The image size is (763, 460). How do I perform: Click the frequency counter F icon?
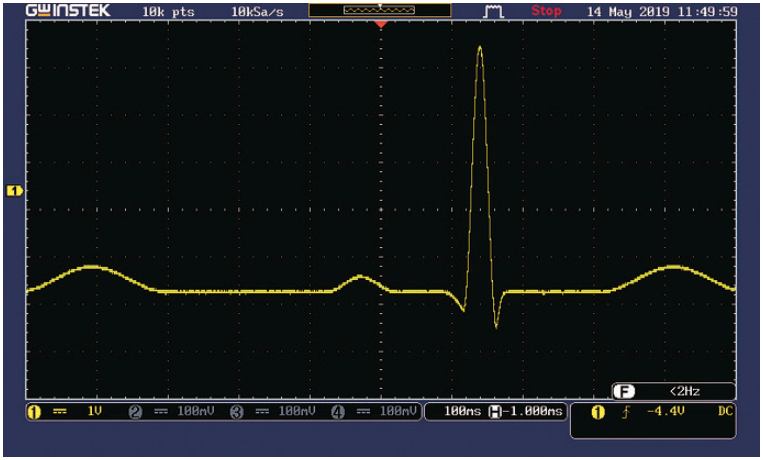coord(624,391)
